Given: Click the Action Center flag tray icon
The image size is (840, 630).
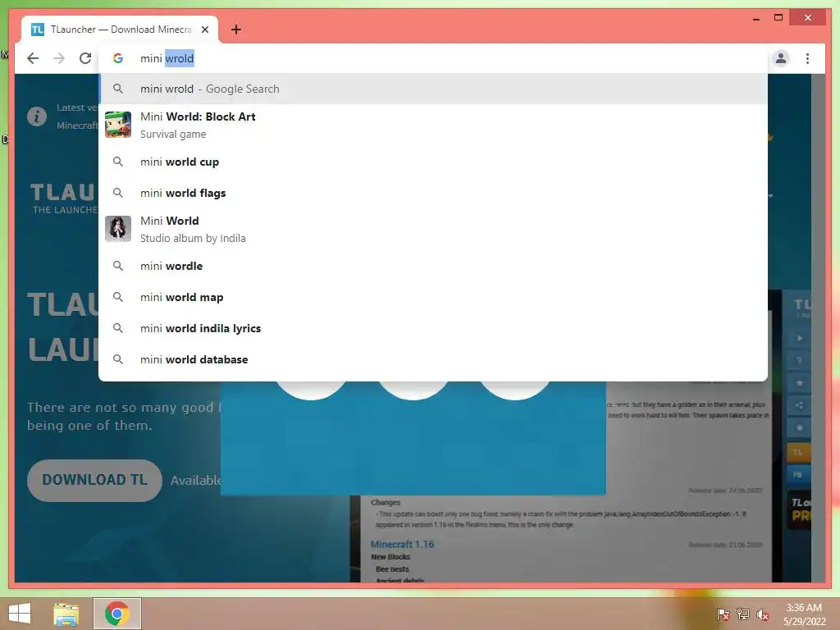Looking at the screenshot, I should pyautogui.click(x=724, y=614).
